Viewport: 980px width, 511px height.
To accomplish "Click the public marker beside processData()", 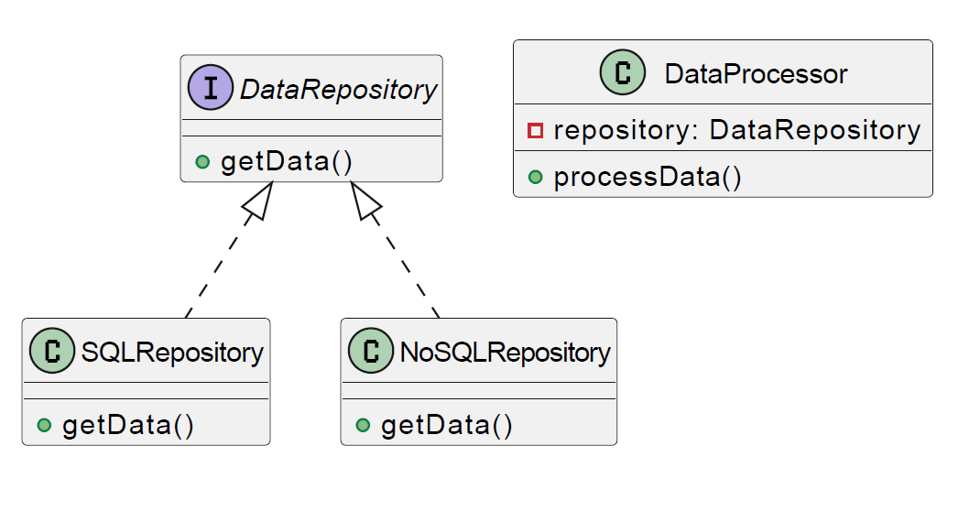I will [536, 177].
